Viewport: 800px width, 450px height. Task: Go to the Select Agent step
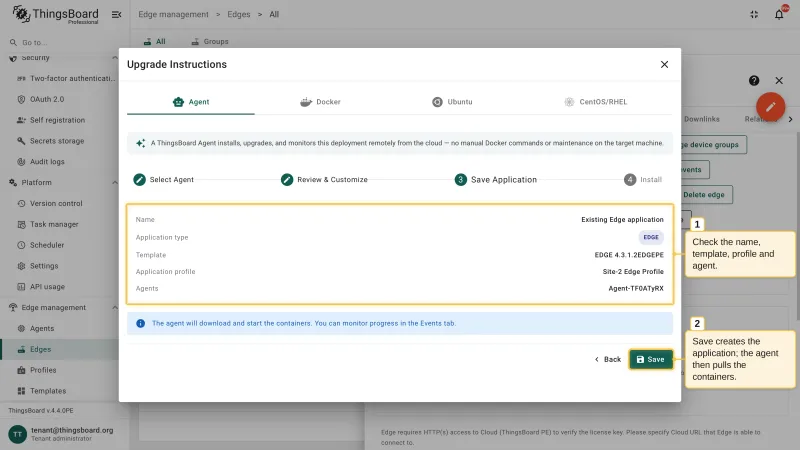point(163,180)
